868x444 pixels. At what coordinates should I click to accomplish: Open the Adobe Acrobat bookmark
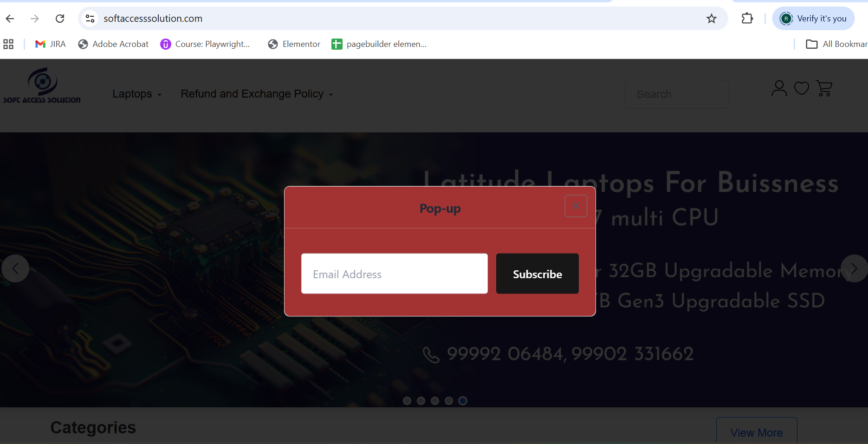[x=114, y=44]
